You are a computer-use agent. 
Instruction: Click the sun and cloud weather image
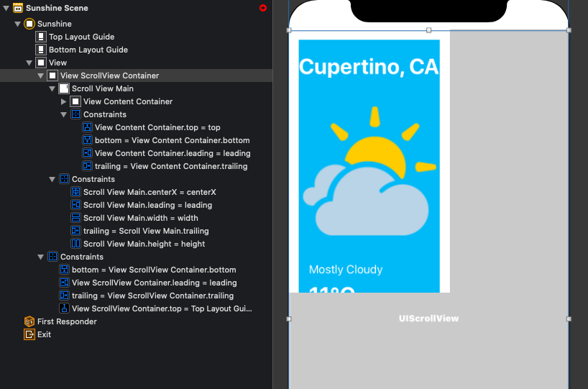coord(369,173)
